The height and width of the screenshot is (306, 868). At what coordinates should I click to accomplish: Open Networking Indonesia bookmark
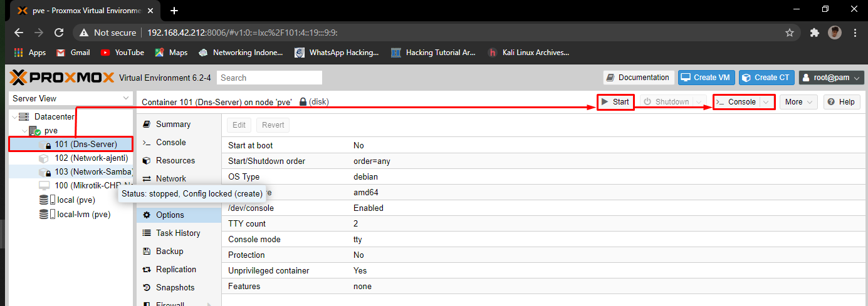coord(241,53)
